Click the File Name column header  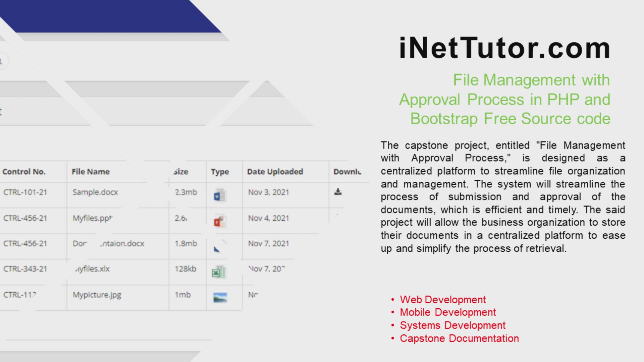click(91, 172)
